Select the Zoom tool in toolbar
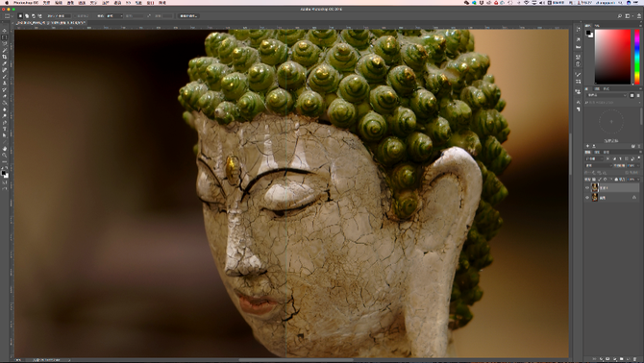This screenshot has height=363, width=644. click(x=5, y=155)
